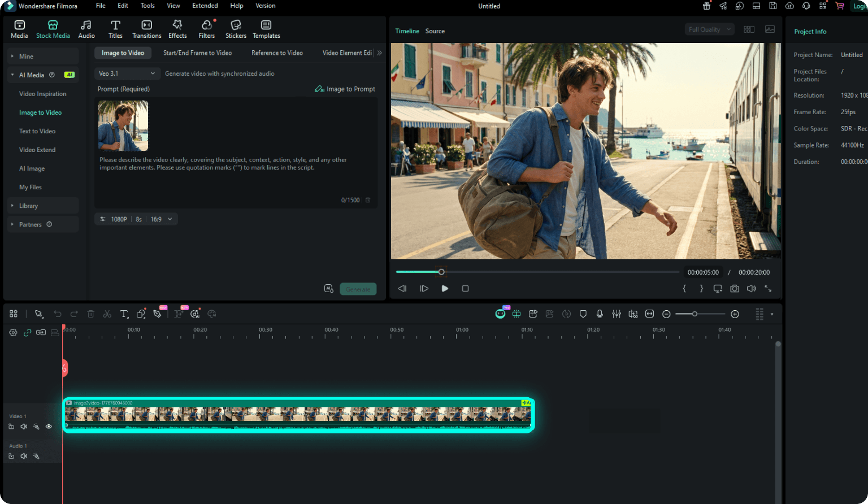Open the Transitions panel
This screenshot has height=504, width=868.
coord(146,28)
